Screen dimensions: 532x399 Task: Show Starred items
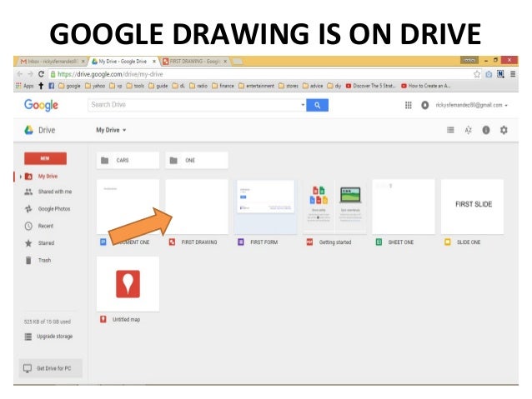(46, 243)
